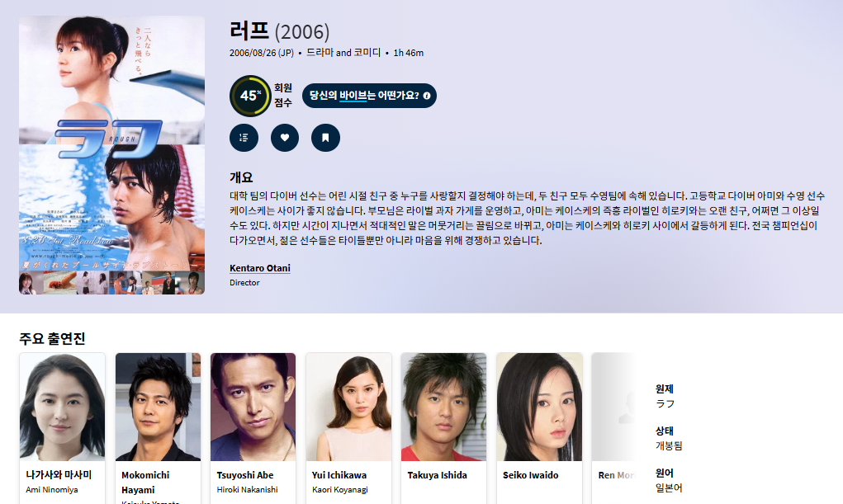Open Takuya Ishida's cast photo

coord(443,407)
